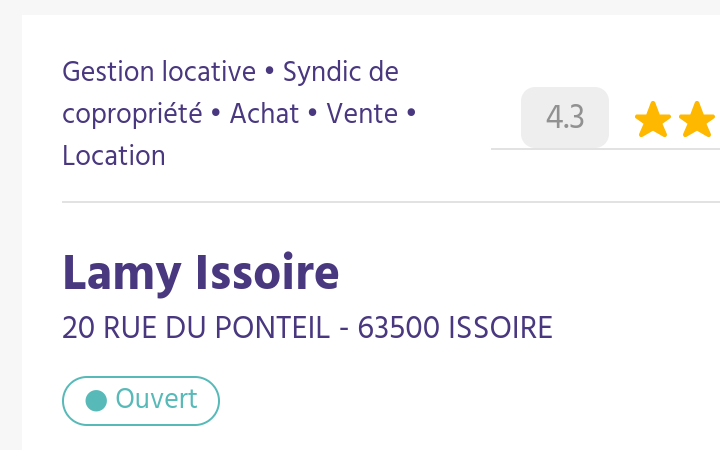Click the bullet between Gestion locative and Syndic
The height and width of the screenshot is (450, 720).
click(x=269, y=72)
